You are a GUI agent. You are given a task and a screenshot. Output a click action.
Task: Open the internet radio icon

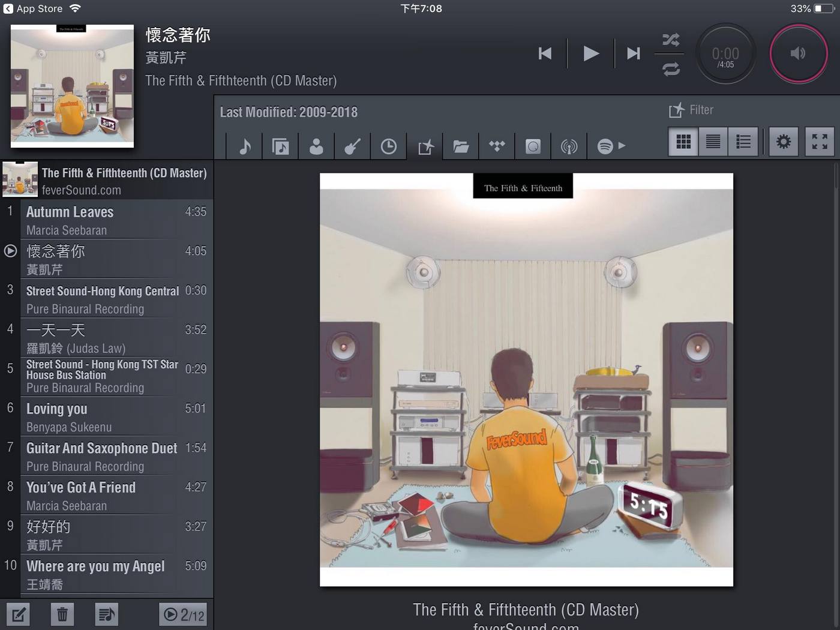[569, 146]
